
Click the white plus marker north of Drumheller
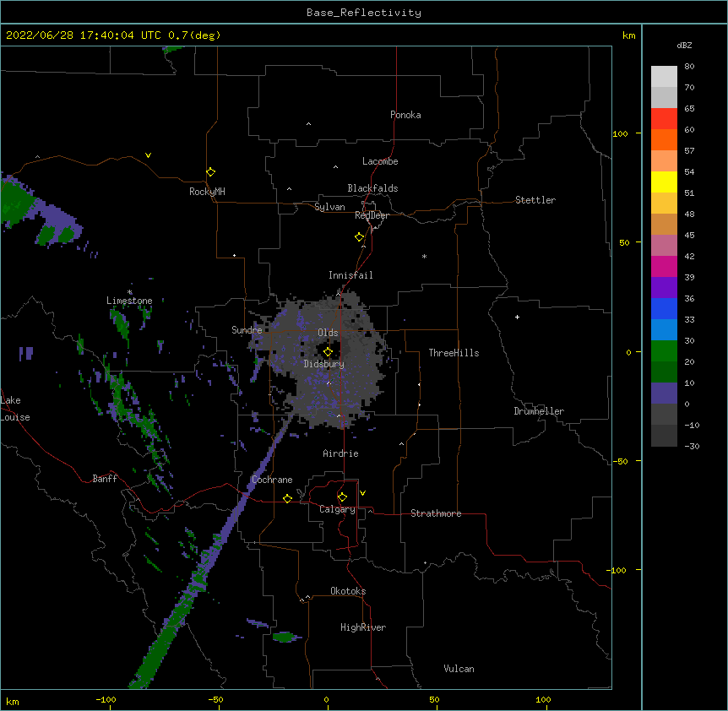coord(517,317)
